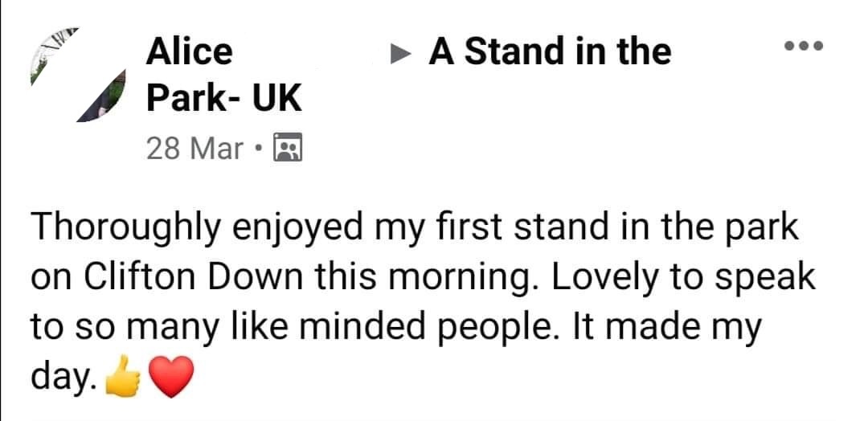Open the "28 Mar" post timestamp

point(194,149)
